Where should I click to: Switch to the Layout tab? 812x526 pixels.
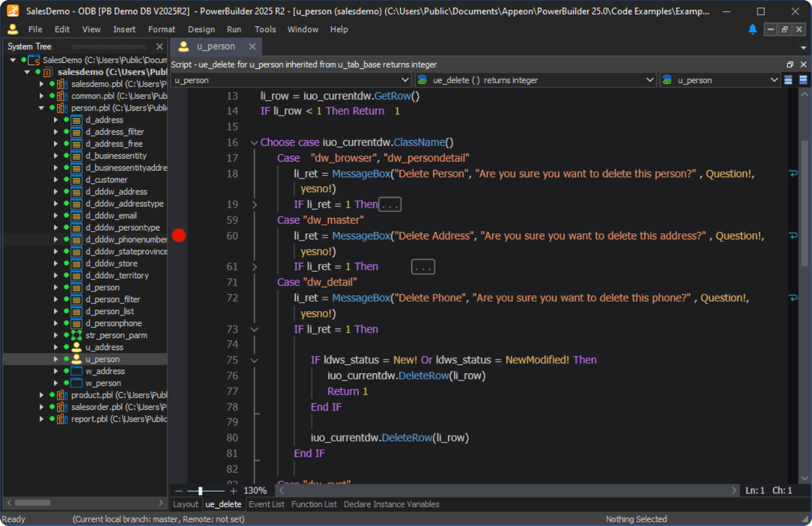186,504
